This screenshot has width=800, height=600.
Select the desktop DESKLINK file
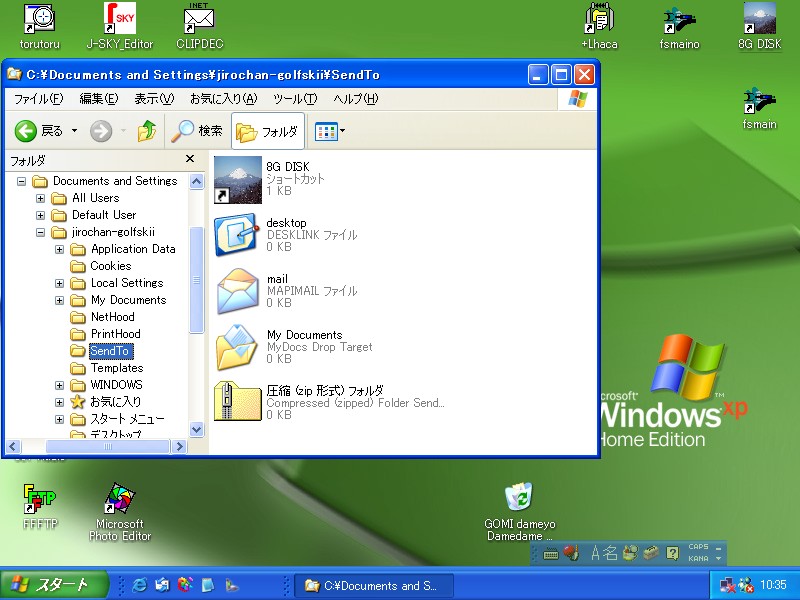(286, 235)
